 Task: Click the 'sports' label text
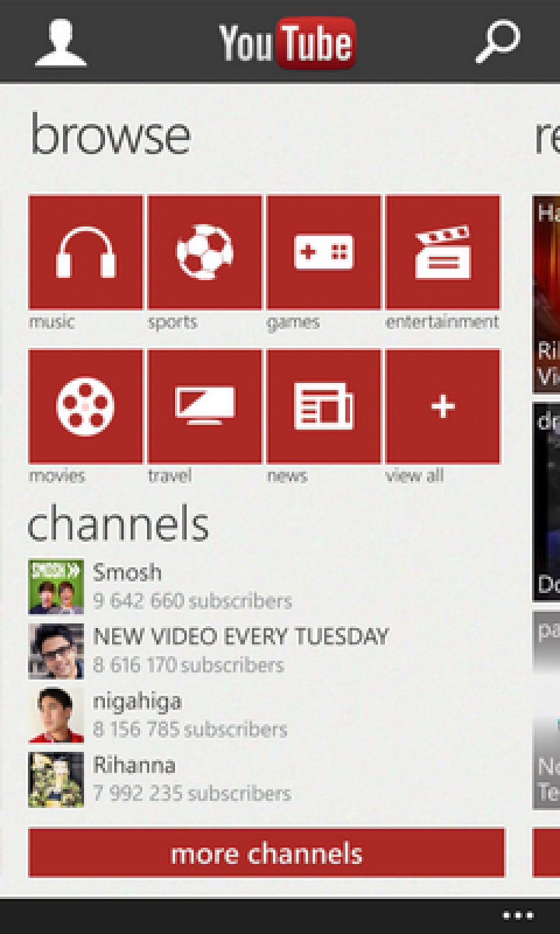[x=172, y=322]
